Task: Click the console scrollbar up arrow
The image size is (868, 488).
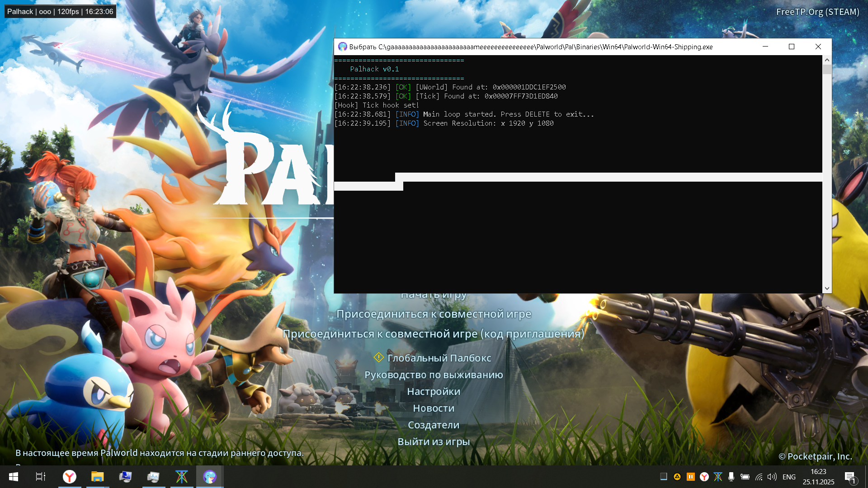Action: [x=827, y=60]
